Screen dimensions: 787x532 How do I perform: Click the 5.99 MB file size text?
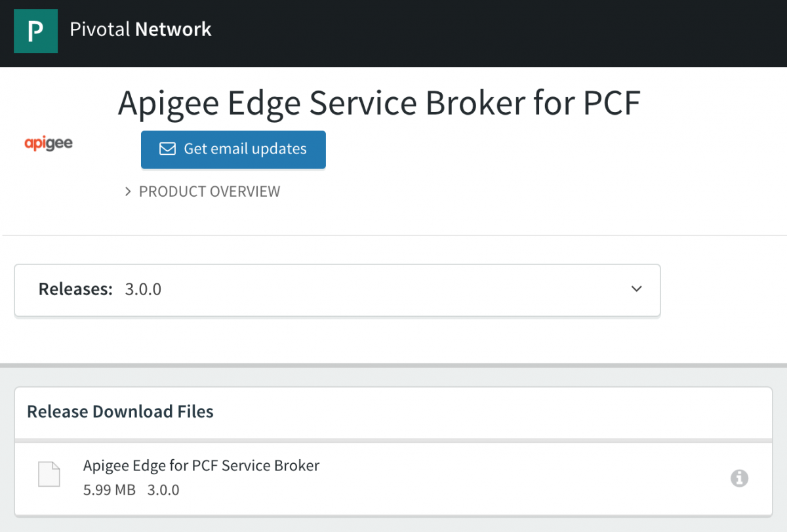[109, 490]
